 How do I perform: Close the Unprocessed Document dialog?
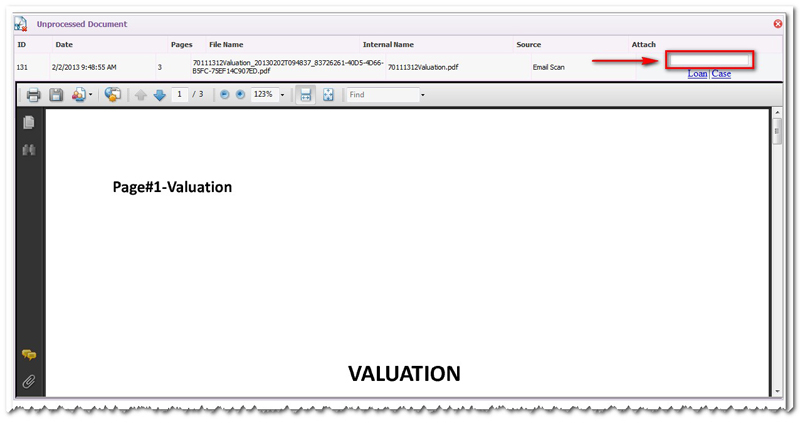(x=778, y=24)
